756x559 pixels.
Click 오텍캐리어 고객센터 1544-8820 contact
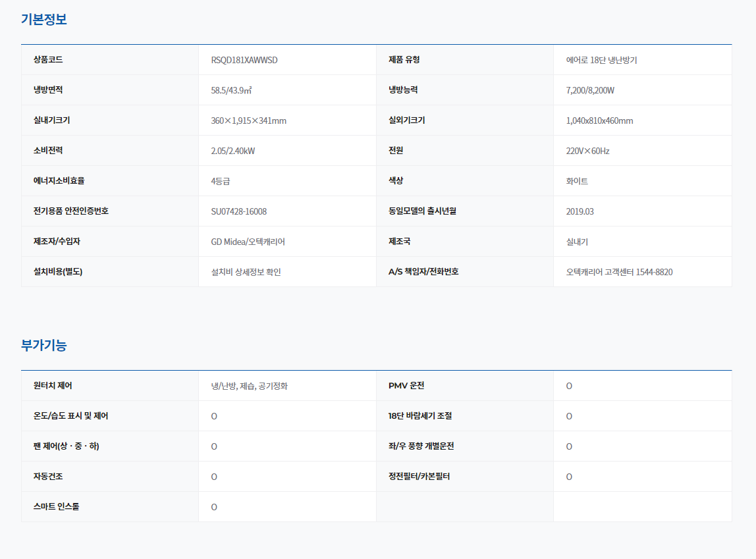pyautogui.click(x=619, y=272)
